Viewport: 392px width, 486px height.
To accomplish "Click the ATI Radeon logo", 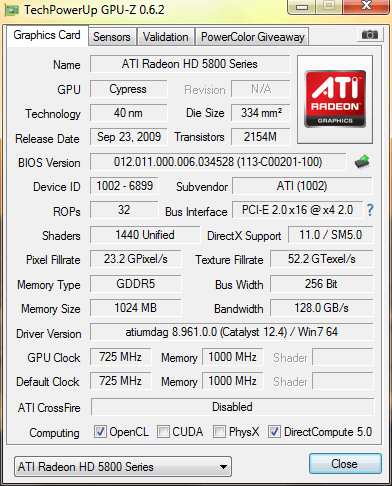I will click(335, 99).
